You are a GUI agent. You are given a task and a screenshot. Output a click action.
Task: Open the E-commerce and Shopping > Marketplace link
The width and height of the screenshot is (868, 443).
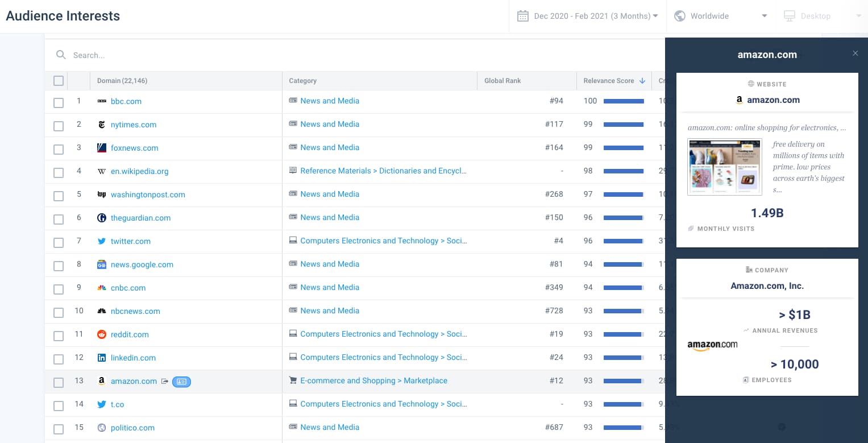click(x=374, y=380)
